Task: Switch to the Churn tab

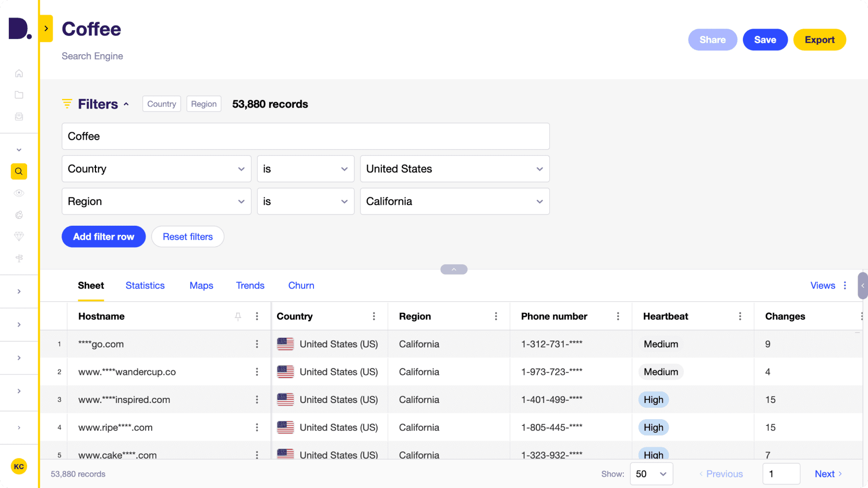Action: pyautogui.click(x=301, y=286)
